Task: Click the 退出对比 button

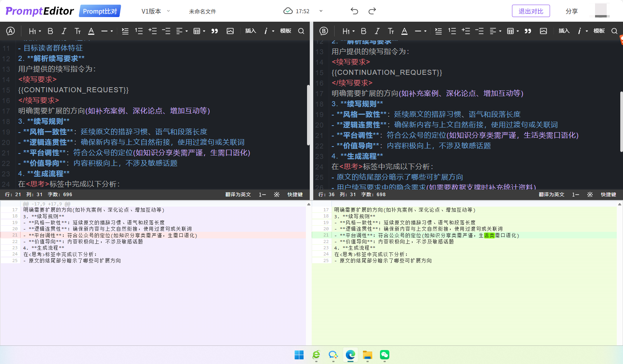Action: [x=531, y=11]
